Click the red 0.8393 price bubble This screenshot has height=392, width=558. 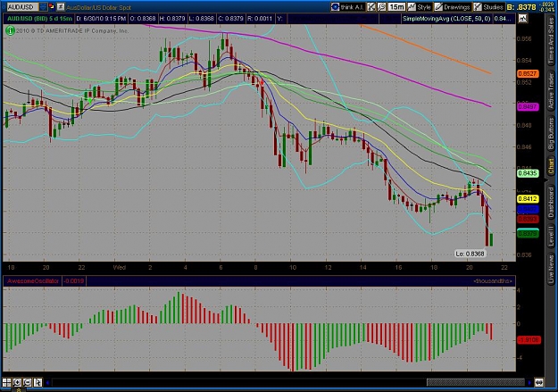click(x=528, y=219)
